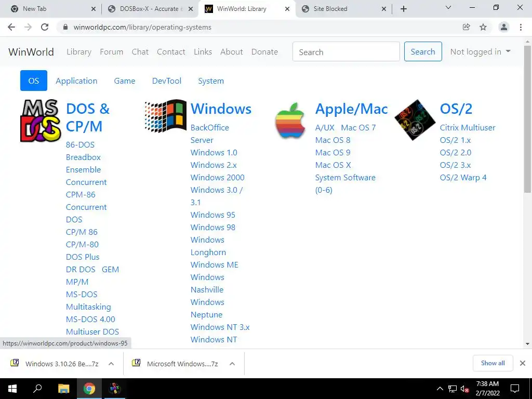Click the browser forward arrow
532x399 pixels.
coord(28,27)
